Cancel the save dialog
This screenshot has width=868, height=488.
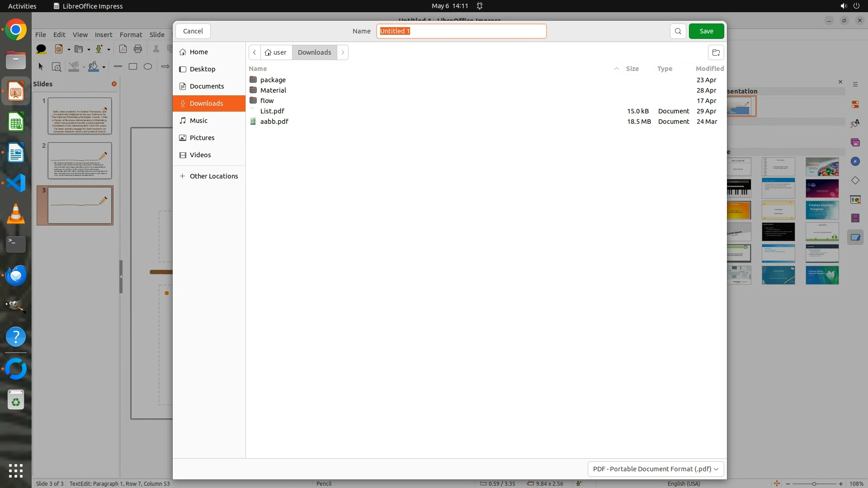click(x=193, y=31)
